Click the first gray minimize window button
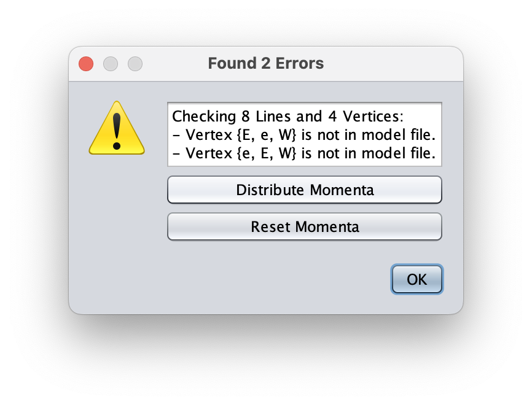Screen dimensions: 532x405 click(x=111, y=64)
